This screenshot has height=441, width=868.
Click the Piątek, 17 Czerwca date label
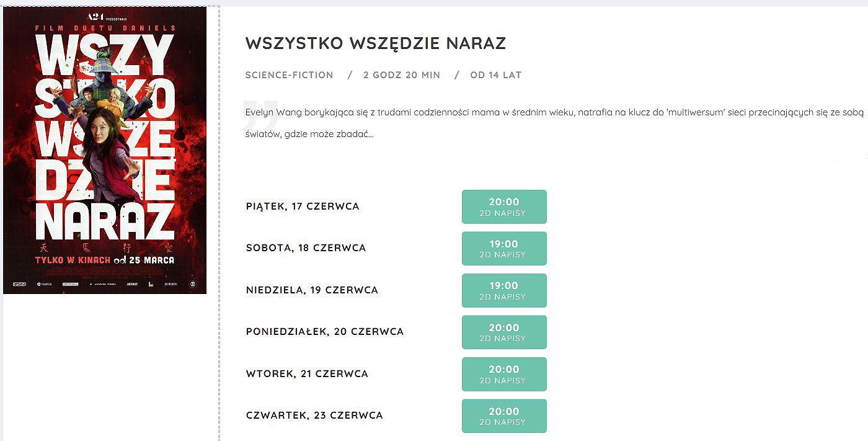tap(303, 207)
